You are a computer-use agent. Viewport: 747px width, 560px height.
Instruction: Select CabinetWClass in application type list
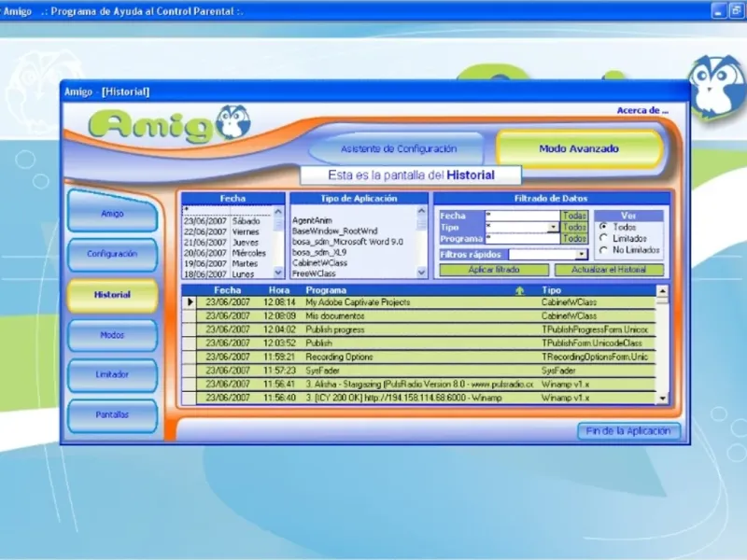coord(354,262)
